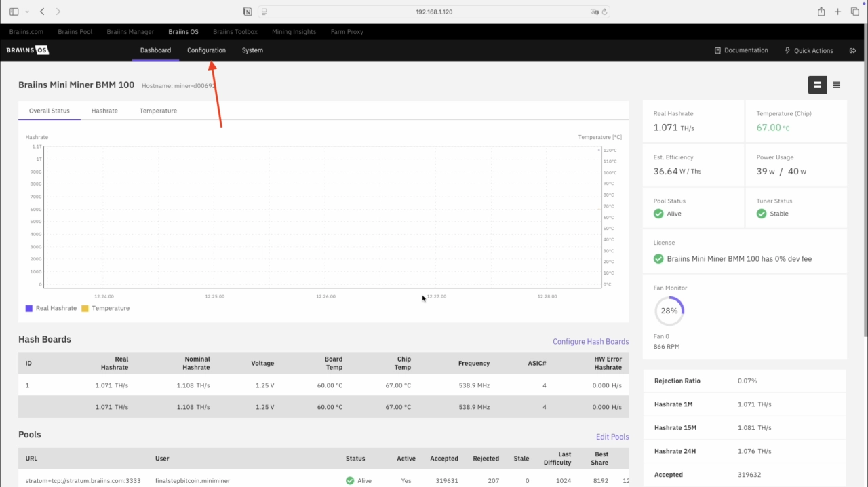The width and height of the screenshot is (868, 487).
Task: Click the hash board 538.9 MHz frequency
Action: tap(474, 385)
